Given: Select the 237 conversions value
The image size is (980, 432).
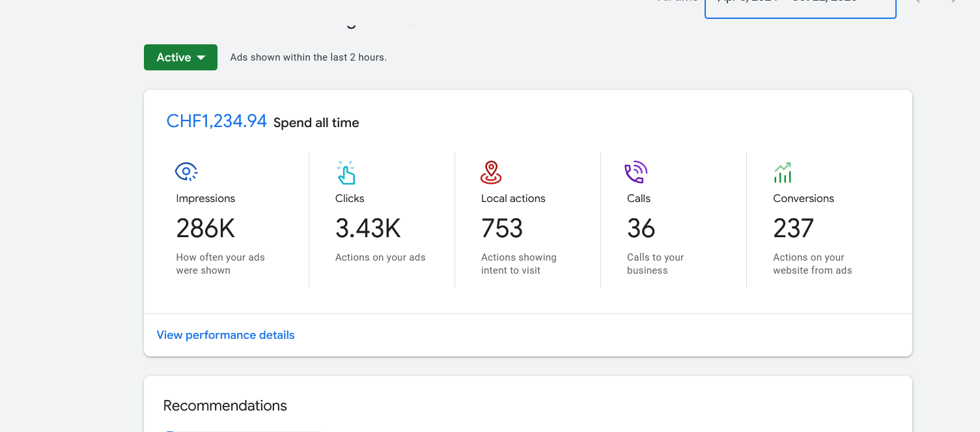Looking at the screenshot, I should coord(793,229).
